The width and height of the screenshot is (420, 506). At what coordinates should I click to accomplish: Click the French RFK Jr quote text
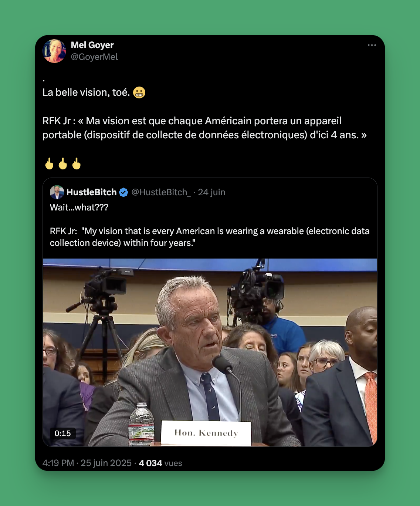tap(204, 128)
